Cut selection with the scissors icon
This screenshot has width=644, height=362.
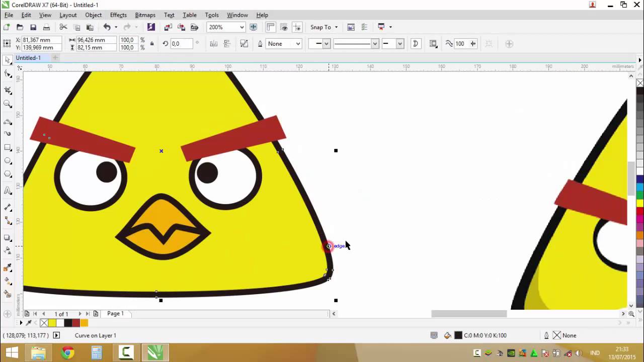63,27
